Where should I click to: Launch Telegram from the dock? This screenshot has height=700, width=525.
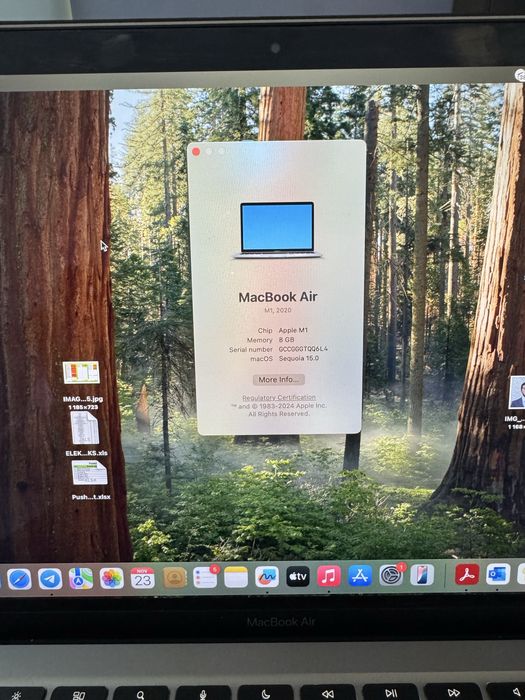tap(50, 579)
